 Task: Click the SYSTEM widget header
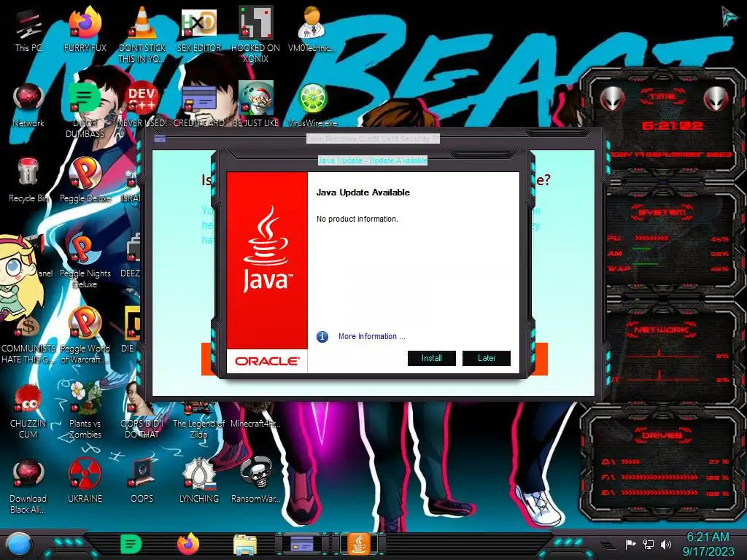point(662,212)
